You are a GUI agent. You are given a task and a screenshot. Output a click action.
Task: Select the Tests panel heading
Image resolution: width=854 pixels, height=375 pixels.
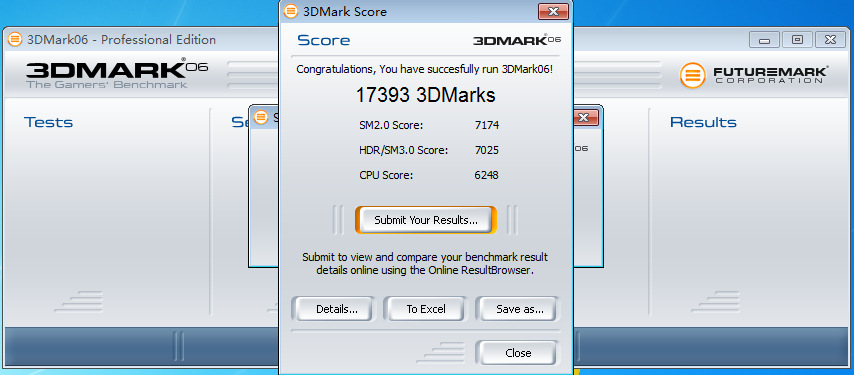[x=48, y=122]
